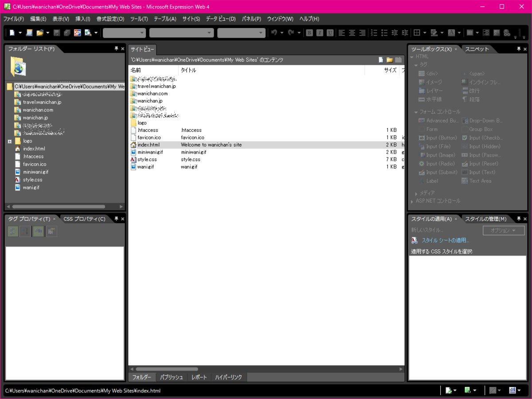
Task: Toggle categorized list view in Tag Properties
Action: 13,231
